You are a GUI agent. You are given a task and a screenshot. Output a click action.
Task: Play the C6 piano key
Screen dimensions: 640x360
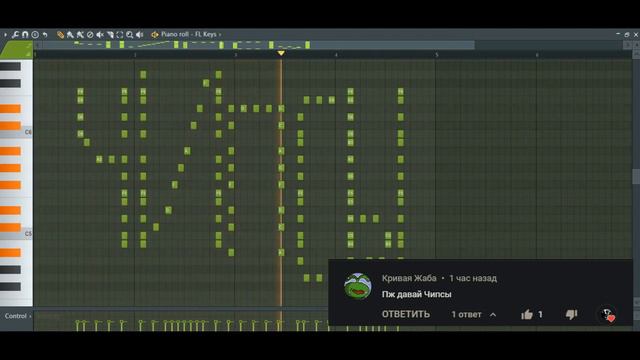click(x=16, y=132)
